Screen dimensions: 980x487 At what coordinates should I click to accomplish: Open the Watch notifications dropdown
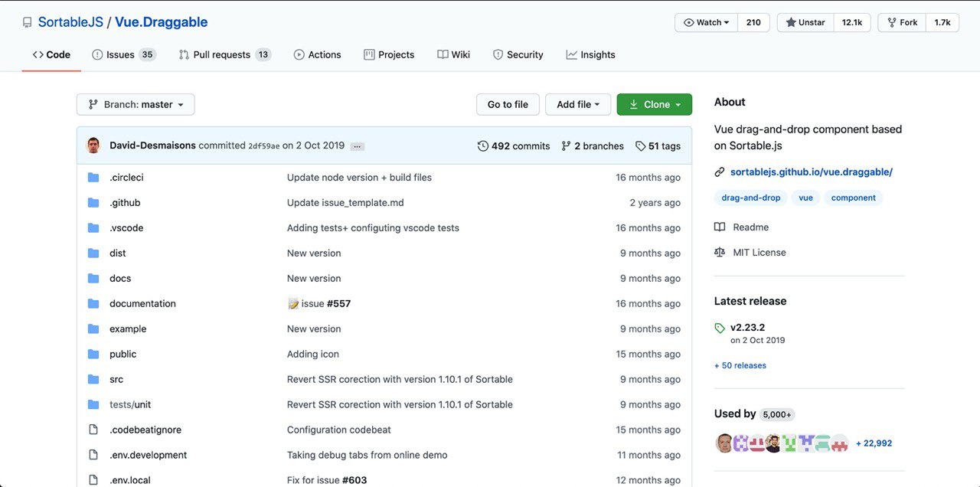[705, 22]
